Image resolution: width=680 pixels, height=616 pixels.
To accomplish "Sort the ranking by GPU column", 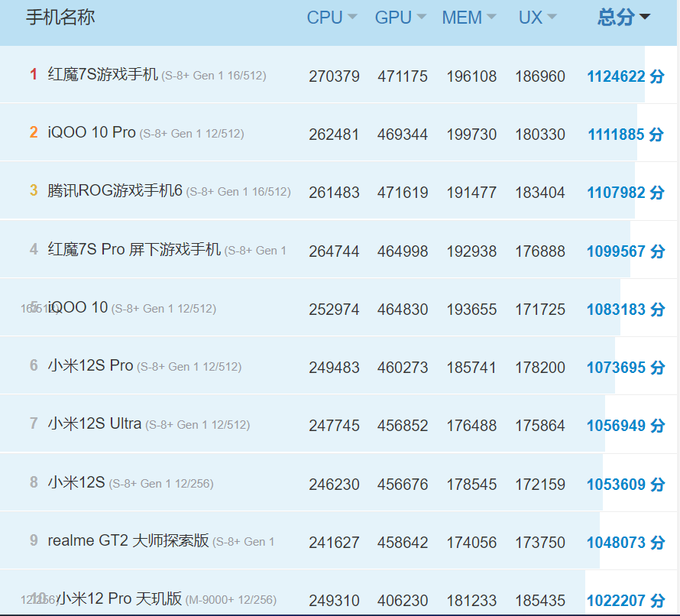I will (400, 18).
